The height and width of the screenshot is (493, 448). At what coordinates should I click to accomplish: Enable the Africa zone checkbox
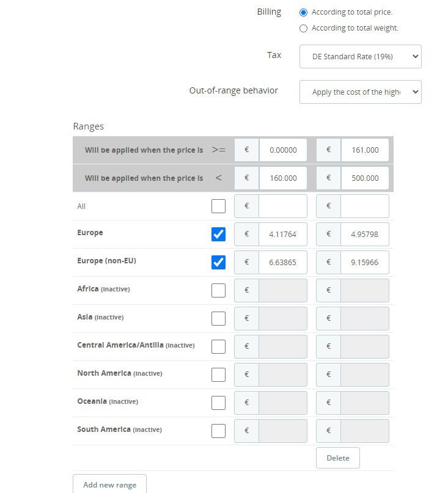pos(218,290)
